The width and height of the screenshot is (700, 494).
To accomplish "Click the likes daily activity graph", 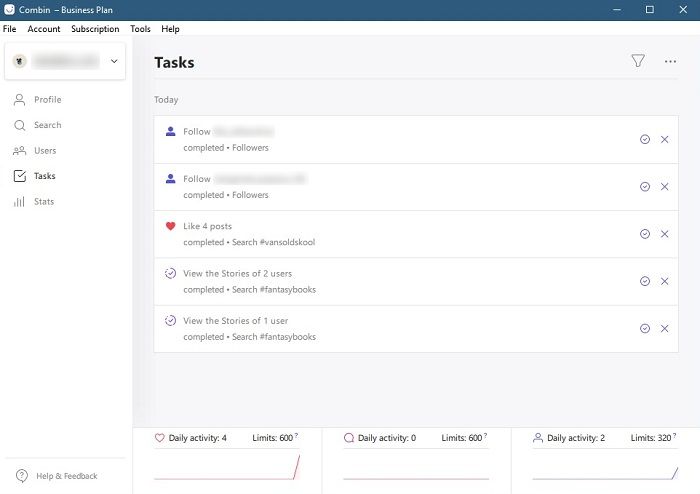I will tap(227, 467).
